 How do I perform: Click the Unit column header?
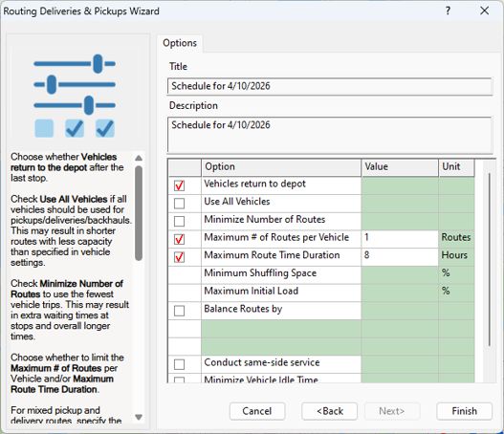point(456,167)
